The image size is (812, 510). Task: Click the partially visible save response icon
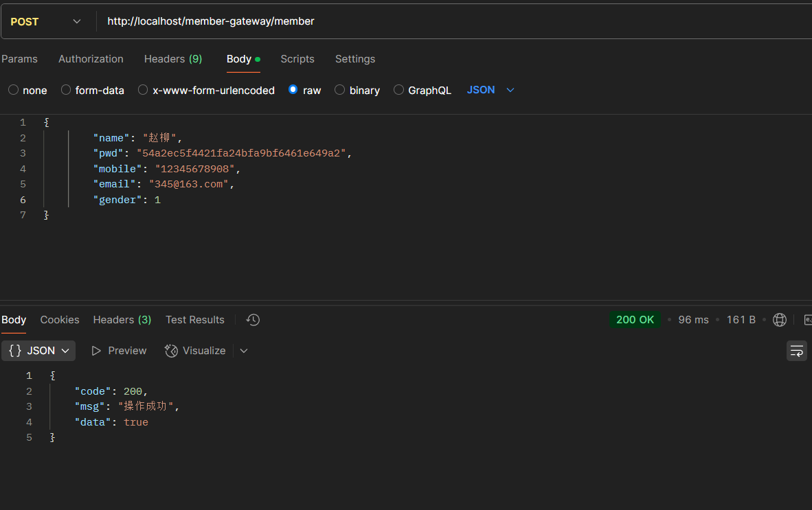pyautogui.click(x=808, y=320)
